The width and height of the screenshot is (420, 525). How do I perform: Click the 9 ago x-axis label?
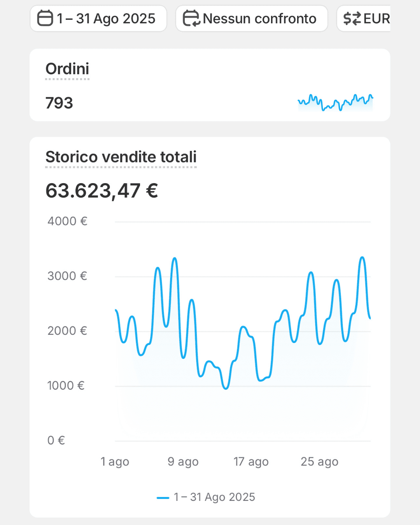[183, 462]
